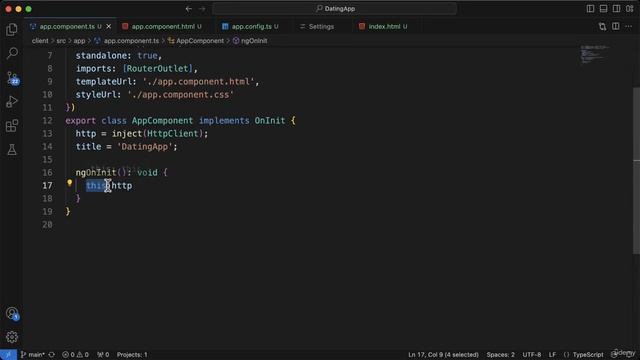640x360 pixels.
Task: Change indentation via Spaces: 2
Action: pyautogui.click(x=500, y=355)
